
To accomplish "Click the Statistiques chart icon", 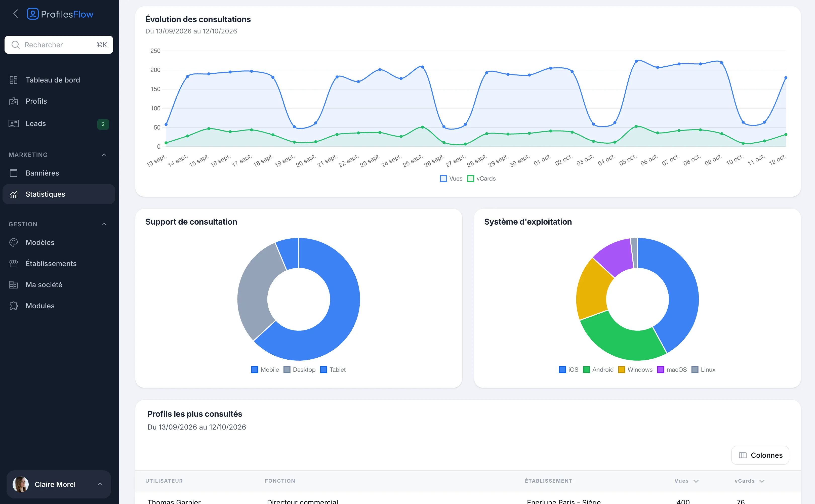I will [13, 194].
